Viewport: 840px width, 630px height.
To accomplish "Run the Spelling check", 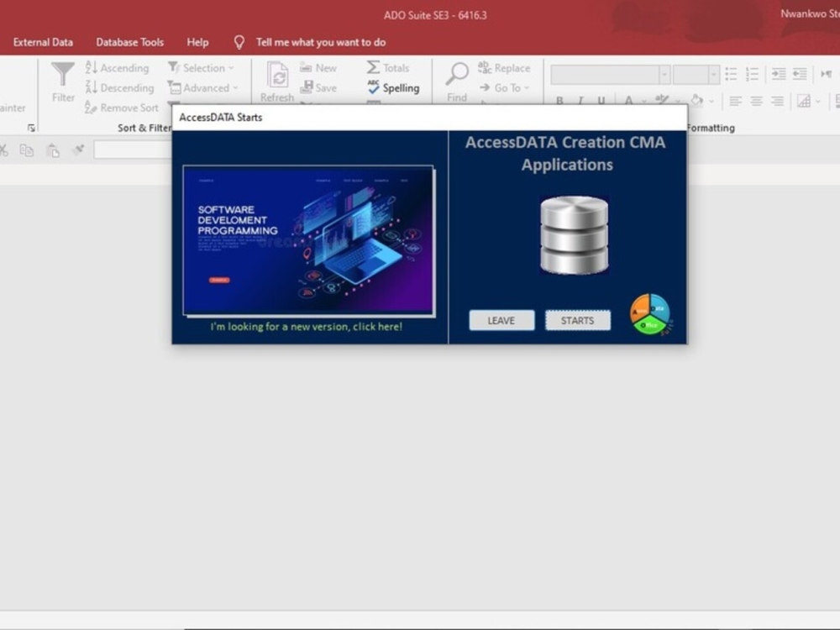I will tap(393, 88).
